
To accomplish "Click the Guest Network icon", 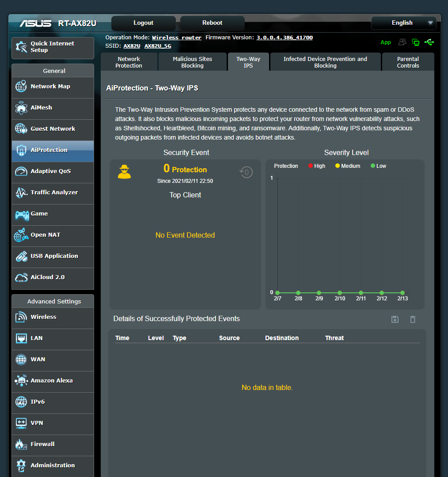I will coord(21,129).
